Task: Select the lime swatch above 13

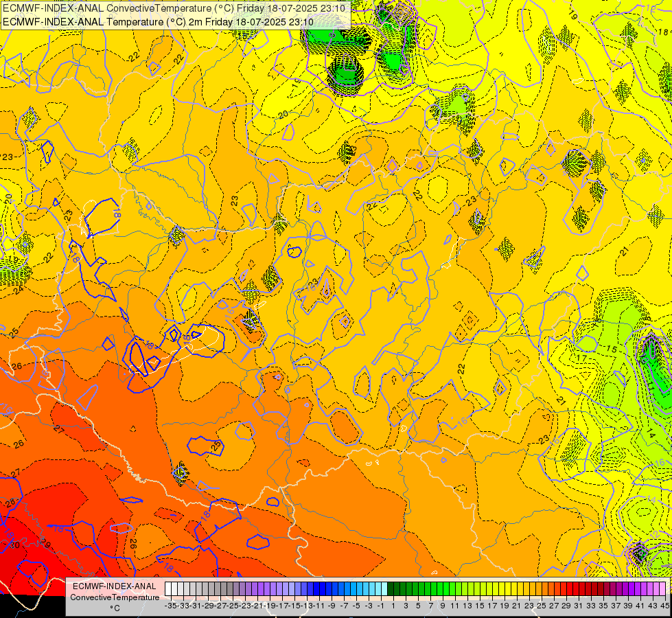Action: click(465, 588)
